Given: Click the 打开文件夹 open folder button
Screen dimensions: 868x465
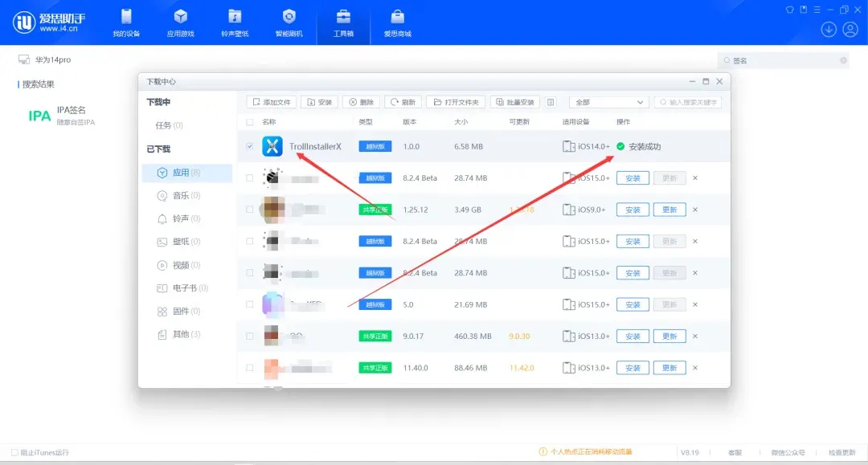Looking at the screenshot, I should (x=457, y=102).
